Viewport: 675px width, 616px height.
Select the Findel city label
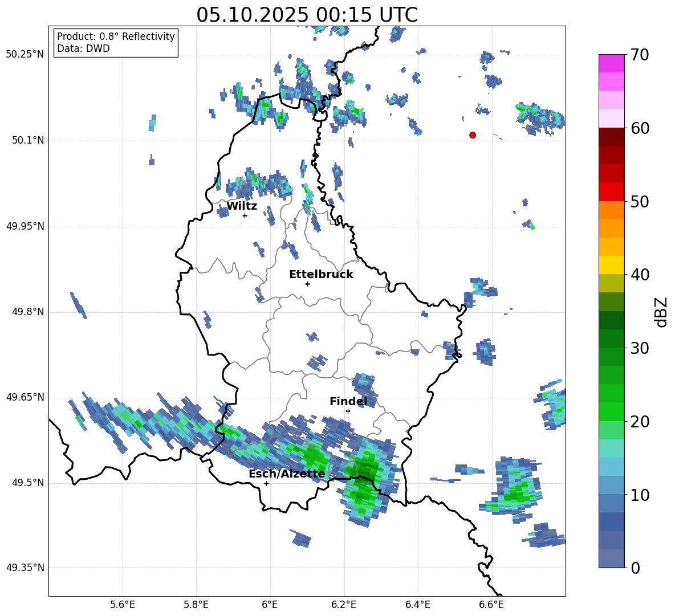[x=348, y=401]
